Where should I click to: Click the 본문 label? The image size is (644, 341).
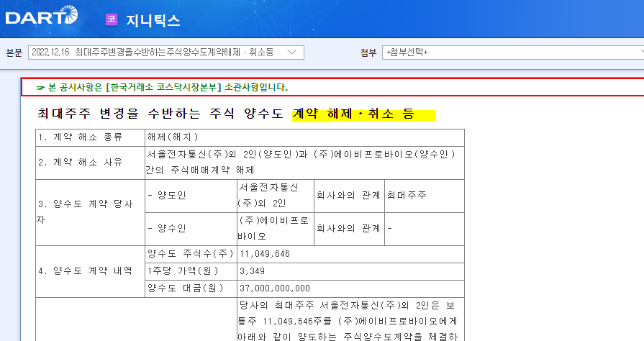[x=14, y=53]
